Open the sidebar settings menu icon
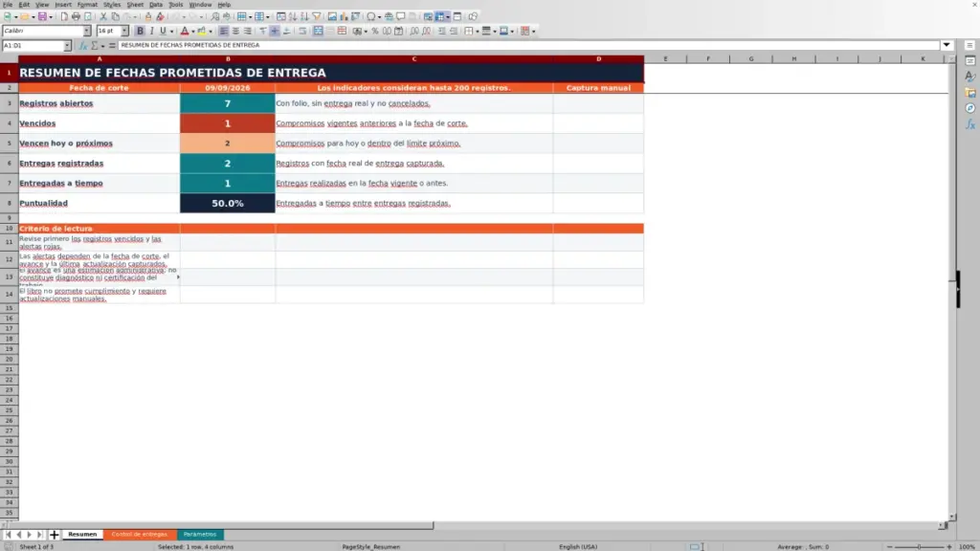 pos(970,46)
